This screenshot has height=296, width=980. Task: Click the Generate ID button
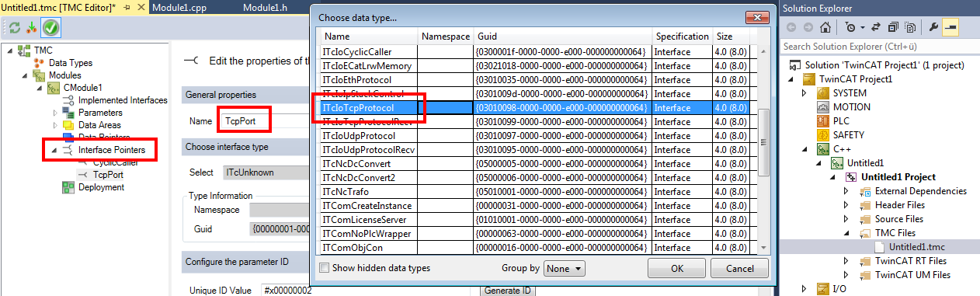(x=507, y=291)
